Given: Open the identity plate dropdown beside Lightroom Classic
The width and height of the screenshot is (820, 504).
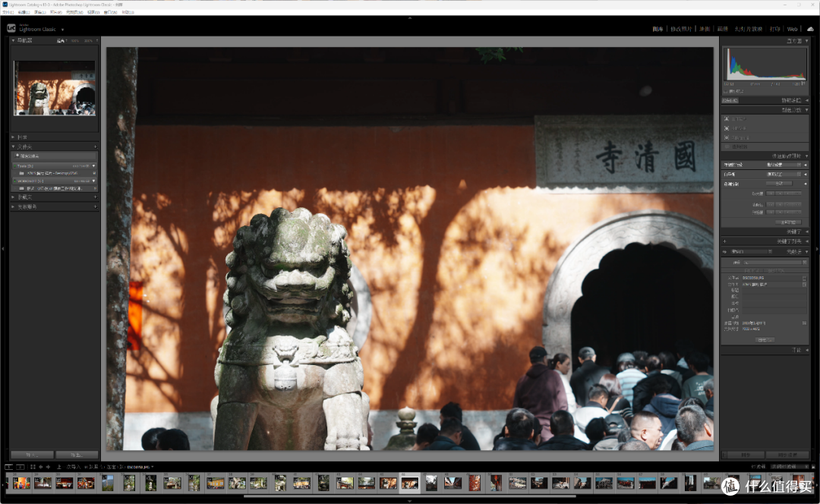Looking at the screenshot, I should [x=63, y=30].
